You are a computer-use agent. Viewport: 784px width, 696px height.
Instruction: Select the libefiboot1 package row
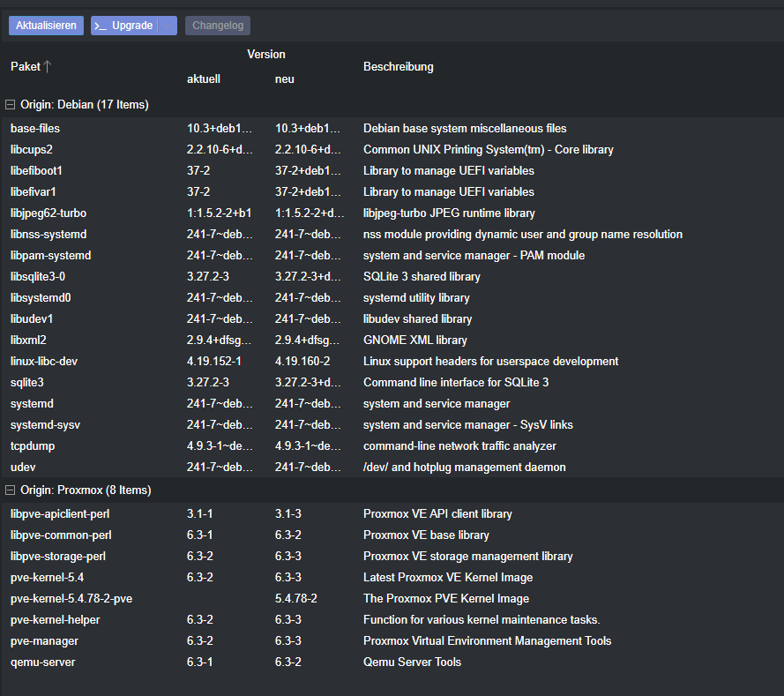[392, 170]
